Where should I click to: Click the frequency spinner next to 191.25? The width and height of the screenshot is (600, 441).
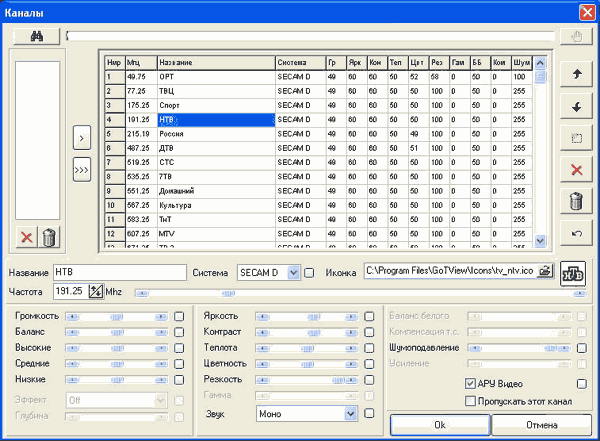coord(96,291)
